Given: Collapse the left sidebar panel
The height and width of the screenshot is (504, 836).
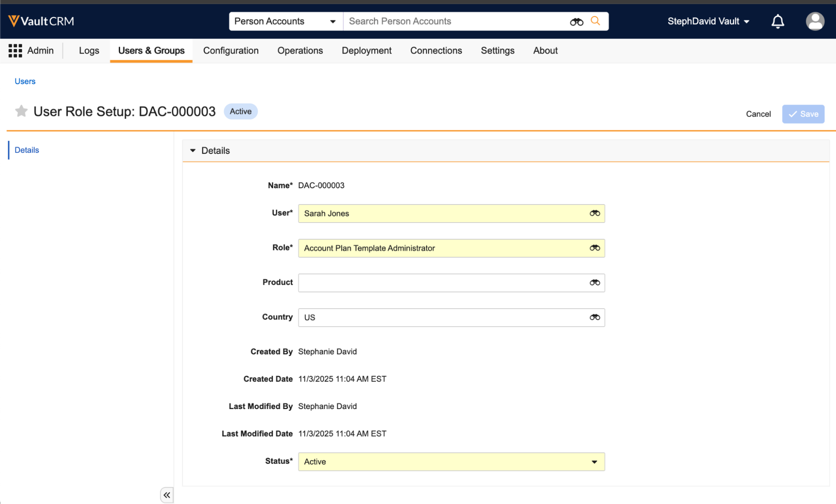Looking at the screenshot, I should [166, 495].
